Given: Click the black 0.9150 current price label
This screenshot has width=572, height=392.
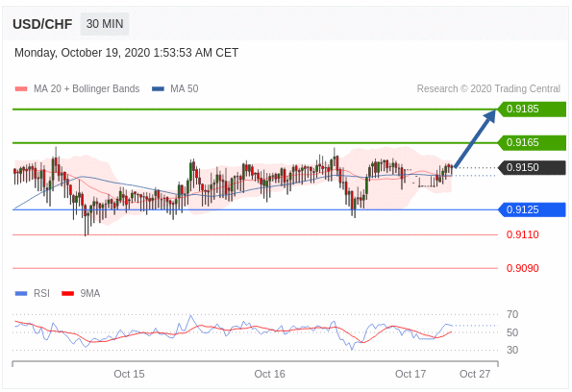Looking at the screenshot, I should tap(532, 168).
